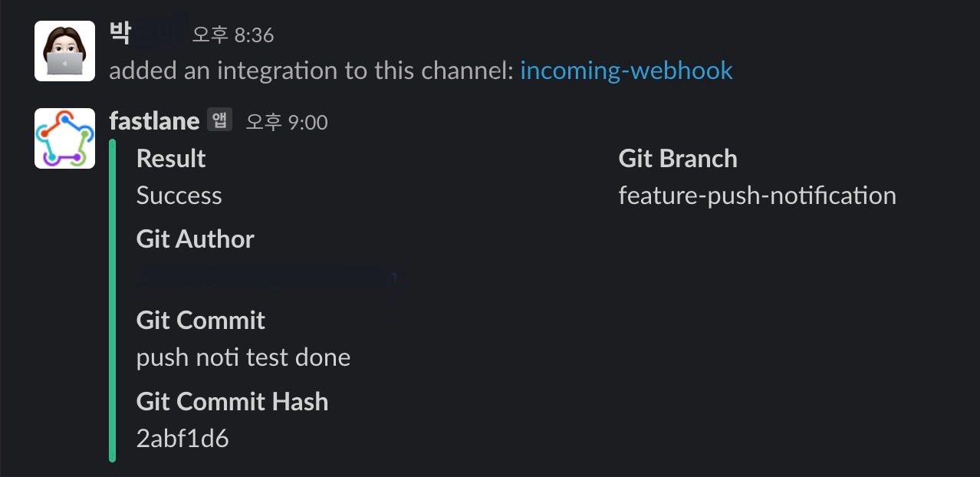Click the blurred Git Author value
The height and width of the screenshot is (477, 980).
pyautogui.click(x=265, y=278)
